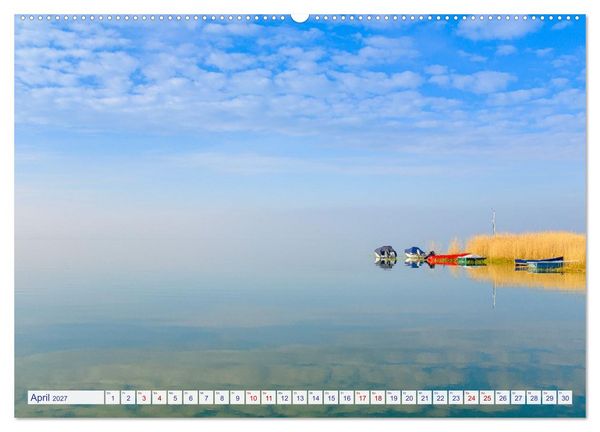The image size is (600, 432).
Task: Select day 20 cell
Action: click(x=409, y=397)
